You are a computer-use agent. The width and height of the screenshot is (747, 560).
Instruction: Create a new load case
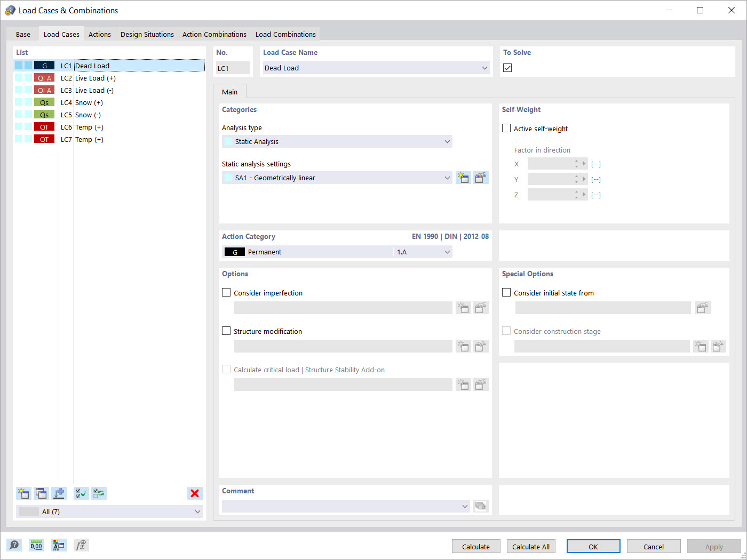click(x=23, y=493)
